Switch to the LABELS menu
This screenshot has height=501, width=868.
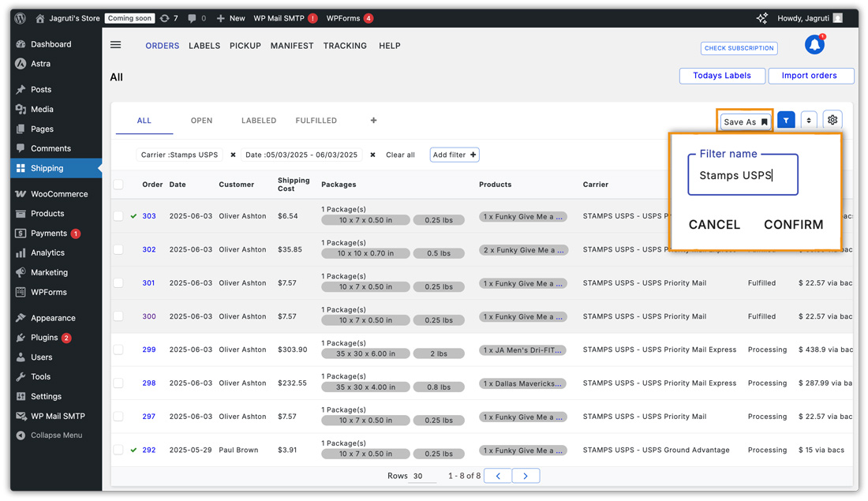tap(204, 46)
